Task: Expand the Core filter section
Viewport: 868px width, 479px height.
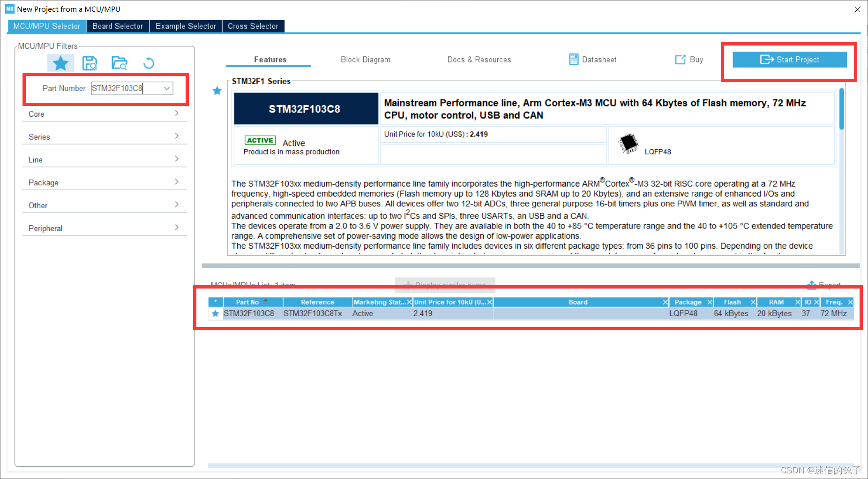Action: 105,114
